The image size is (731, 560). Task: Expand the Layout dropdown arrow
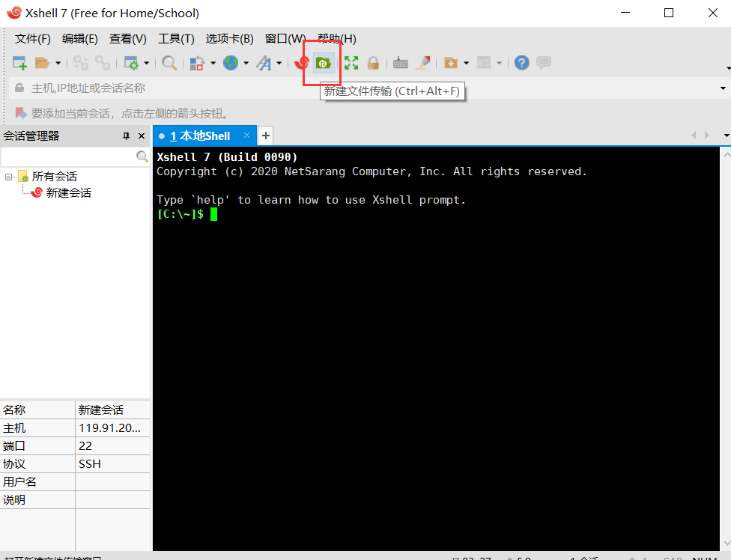tap(500, 63)
